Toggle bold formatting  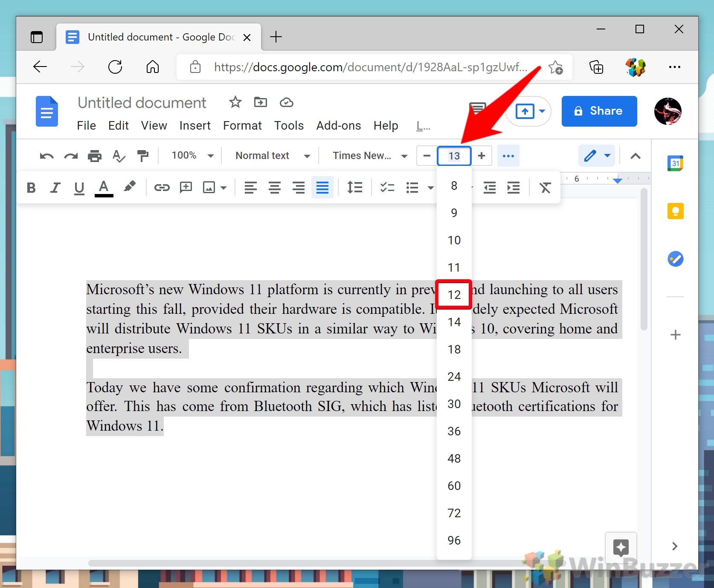click(31, 188)
